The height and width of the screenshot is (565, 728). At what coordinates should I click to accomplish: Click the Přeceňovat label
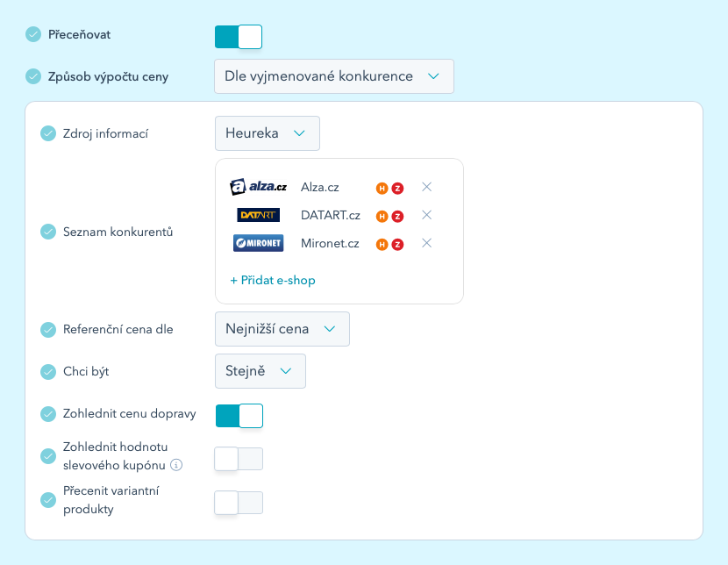coord(80,35)
